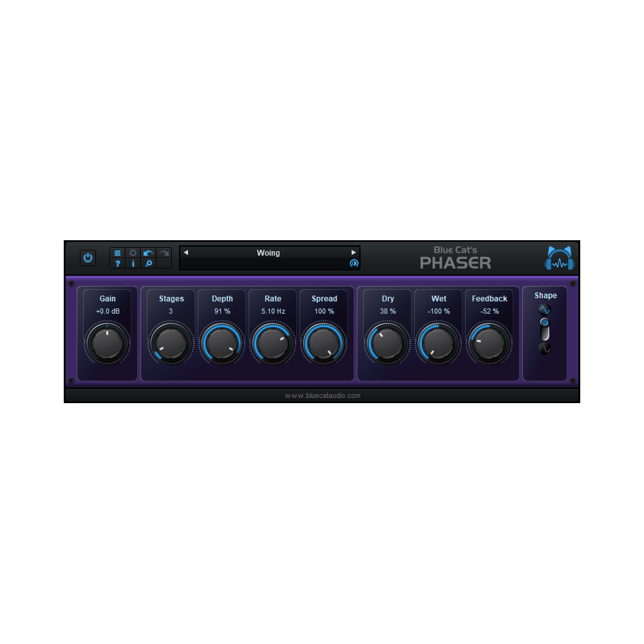Click the compare icon beside the preset bar
644x644 pixels.
pos(354,263)
